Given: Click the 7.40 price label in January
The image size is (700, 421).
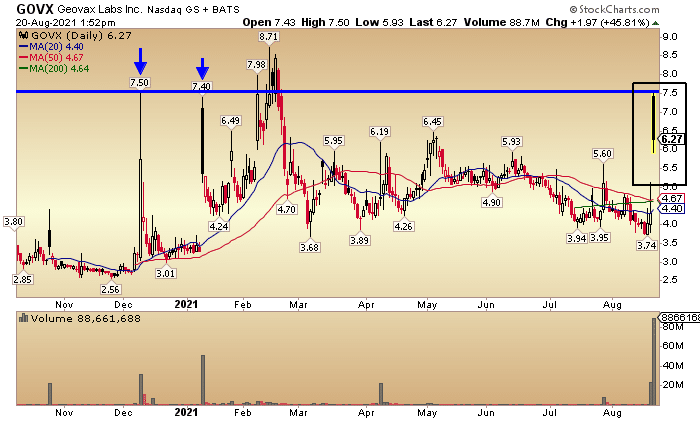Looking at the screenshot, I should pyautogui.click(x=201, y=86).
